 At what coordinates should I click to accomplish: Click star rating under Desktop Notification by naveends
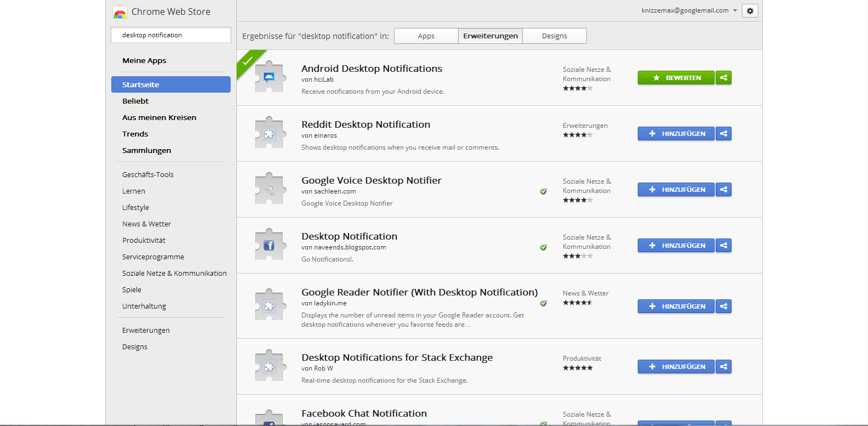[578, 256]
